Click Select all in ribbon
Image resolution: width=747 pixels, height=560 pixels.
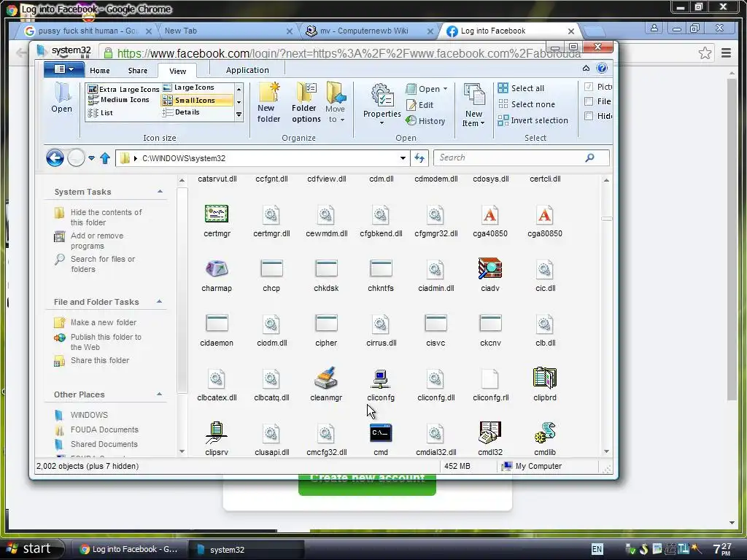point(521,88)
